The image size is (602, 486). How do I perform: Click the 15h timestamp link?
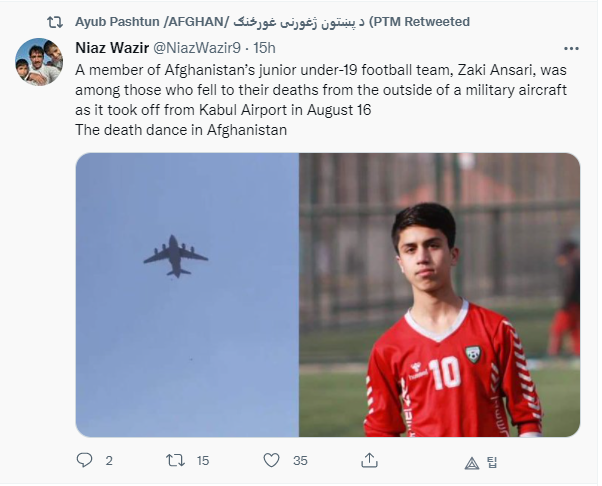[264, 48]
